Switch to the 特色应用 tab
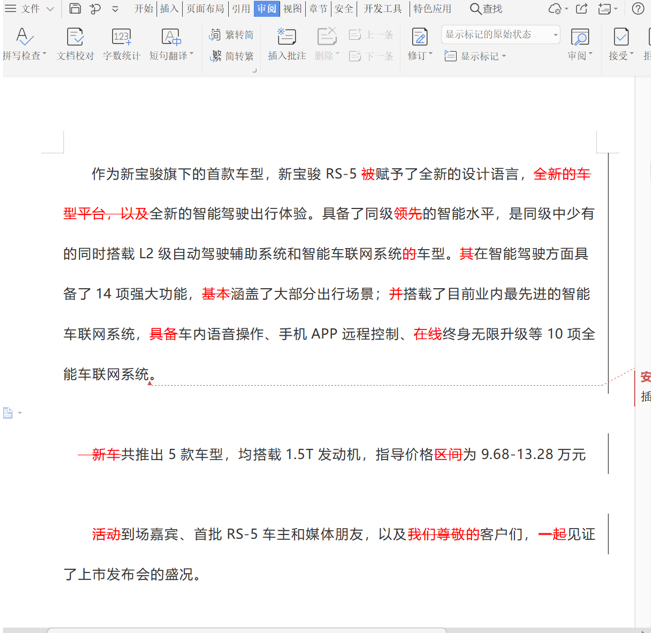The image size is (651, 633). pos(432,9)
